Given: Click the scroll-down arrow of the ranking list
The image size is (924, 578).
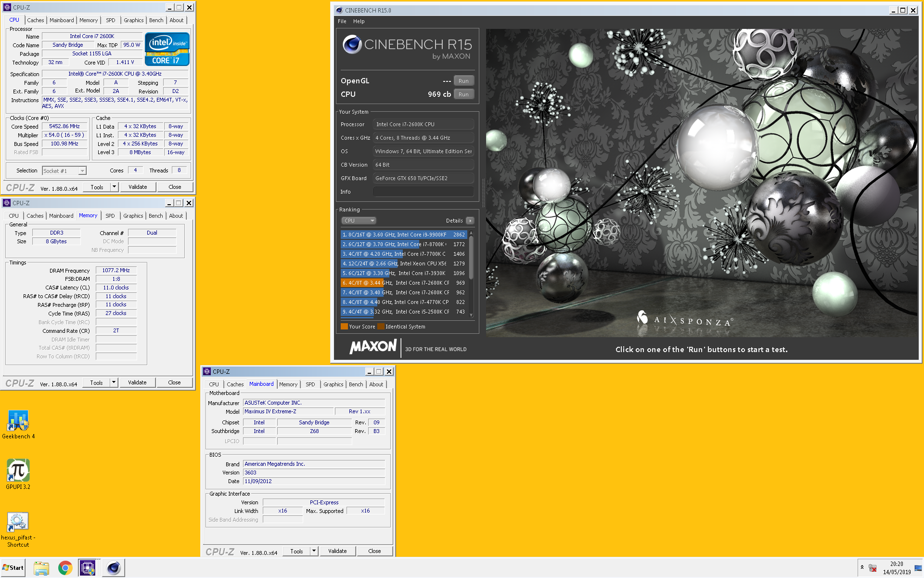Looking at the screenshot, I should tap(471, 315).
